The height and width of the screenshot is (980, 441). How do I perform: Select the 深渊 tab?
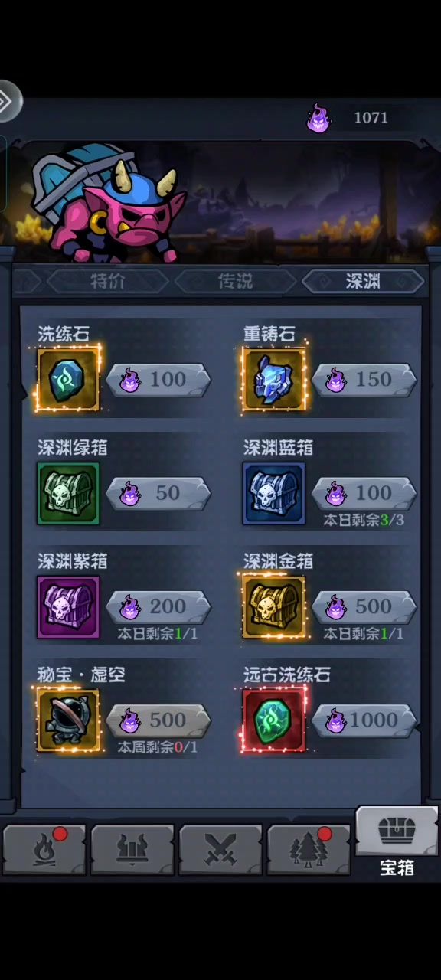(x=363, y=281)
